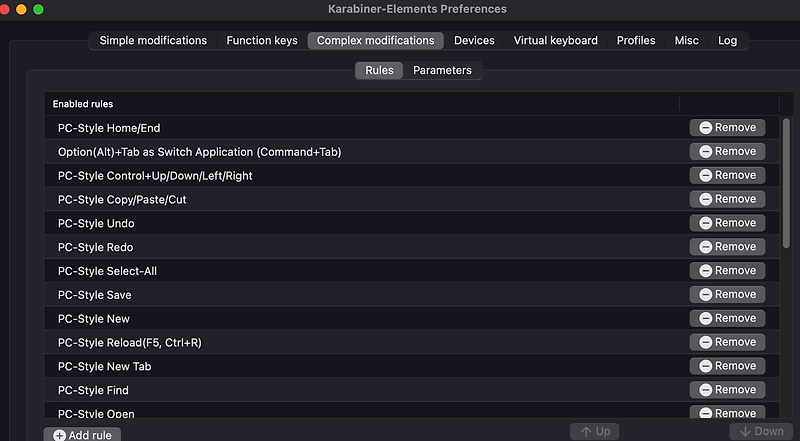Click the yellow minimize window button
The image size is (800, 441).
pyautogui.click(x=21, y=9)
